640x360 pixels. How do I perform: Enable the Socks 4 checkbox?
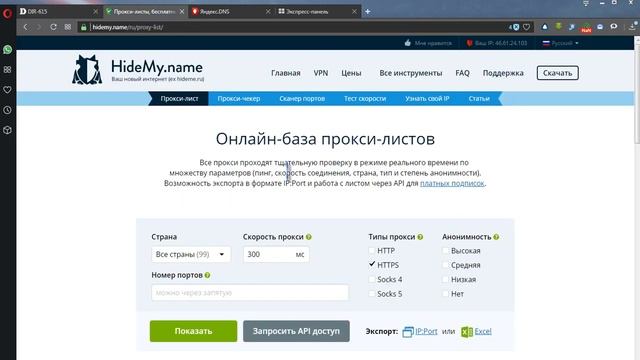click(371, 279)
